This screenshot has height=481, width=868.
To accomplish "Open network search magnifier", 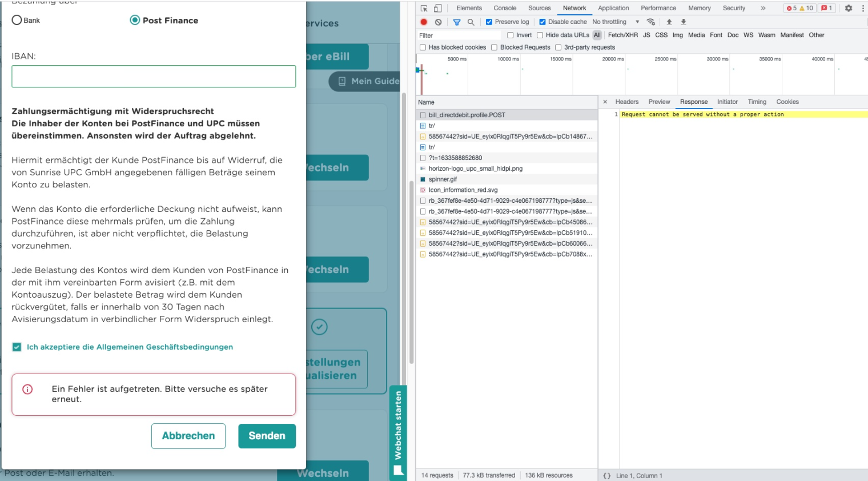I will tap(471, 22).
